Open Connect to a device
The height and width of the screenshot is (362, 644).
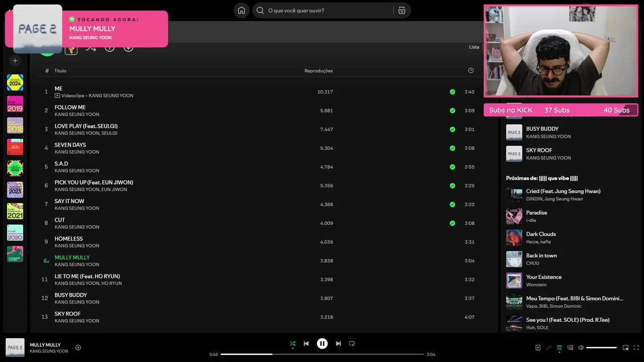coord(570,347)
